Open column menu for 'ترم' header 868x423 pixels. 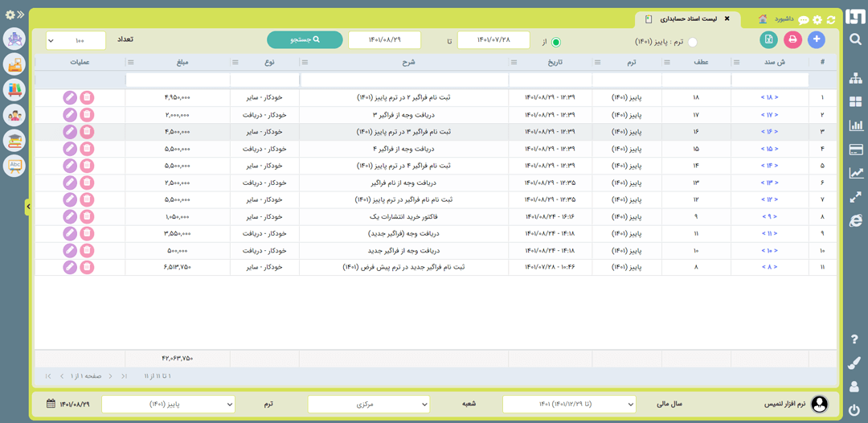597,62
